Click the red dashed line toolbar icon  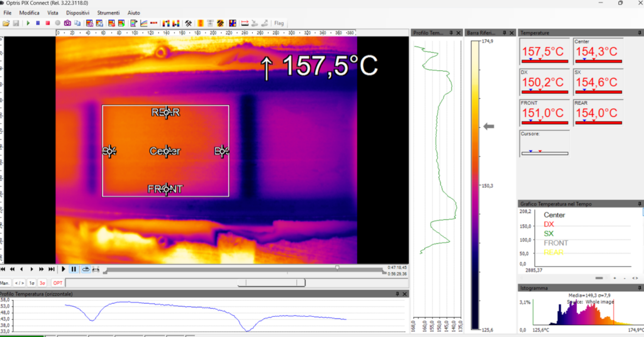pyautogui.click(x=153, y=23)
